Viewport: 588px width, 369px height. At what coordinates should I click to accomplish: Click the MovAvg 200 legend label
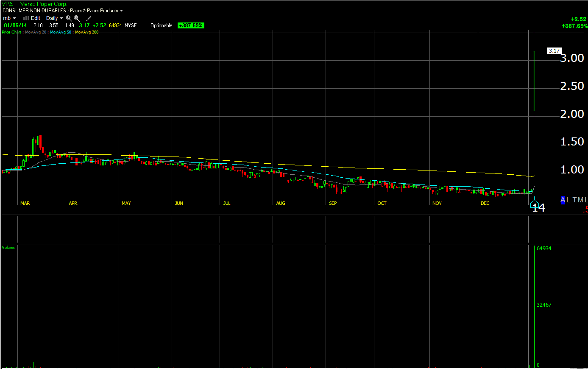87,32
